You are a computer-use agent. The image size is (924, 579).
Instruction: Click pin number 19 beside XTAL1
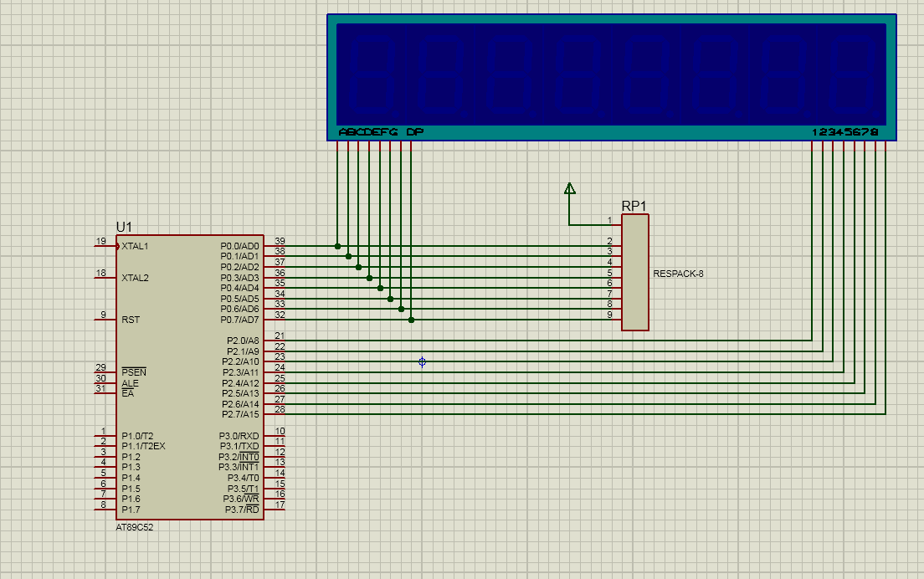[x=100, y=241]
